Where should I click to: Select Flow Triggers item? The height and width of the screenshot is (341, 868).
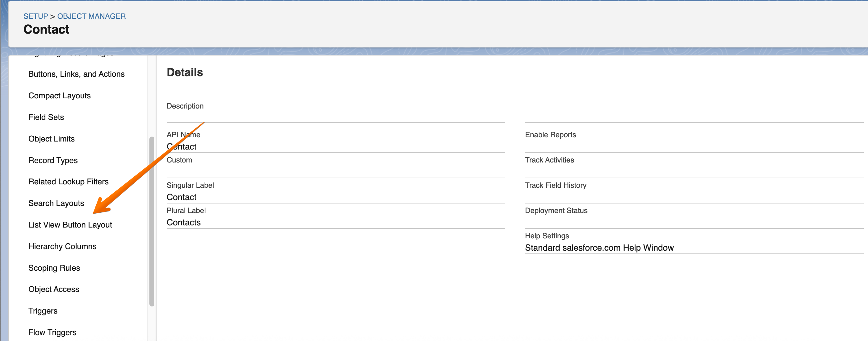pos(52,332)
